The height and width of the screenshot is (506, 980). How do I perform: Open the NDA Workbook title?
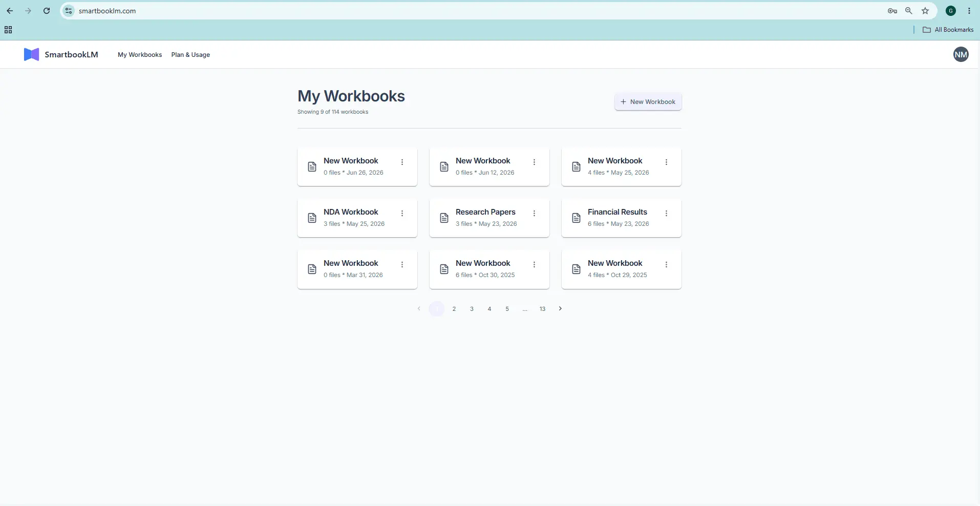351,212
